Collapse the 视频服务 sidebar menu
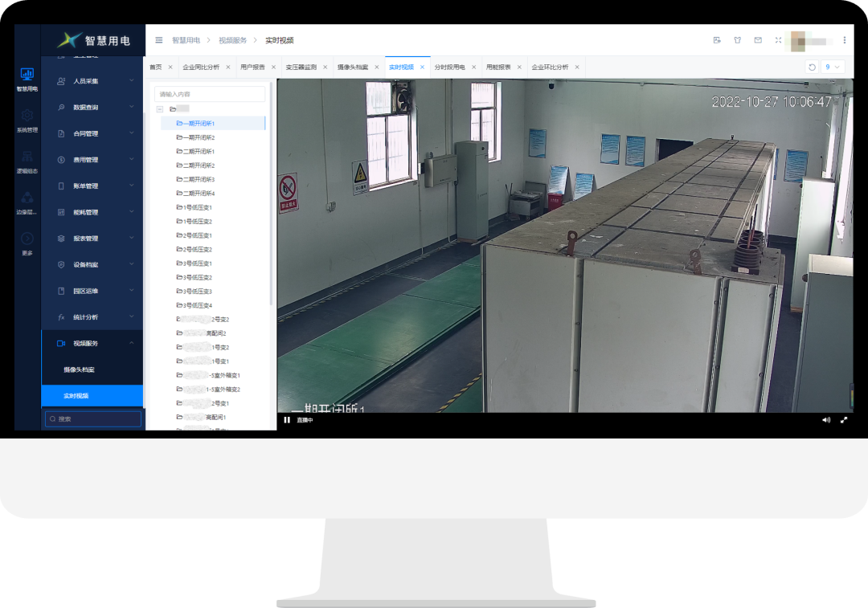868x608 pixels. [x=96, y=344]
